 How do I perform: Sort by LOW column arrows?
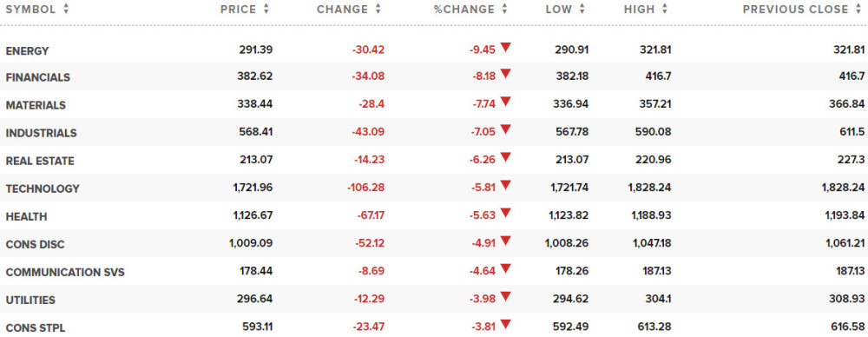582,9
